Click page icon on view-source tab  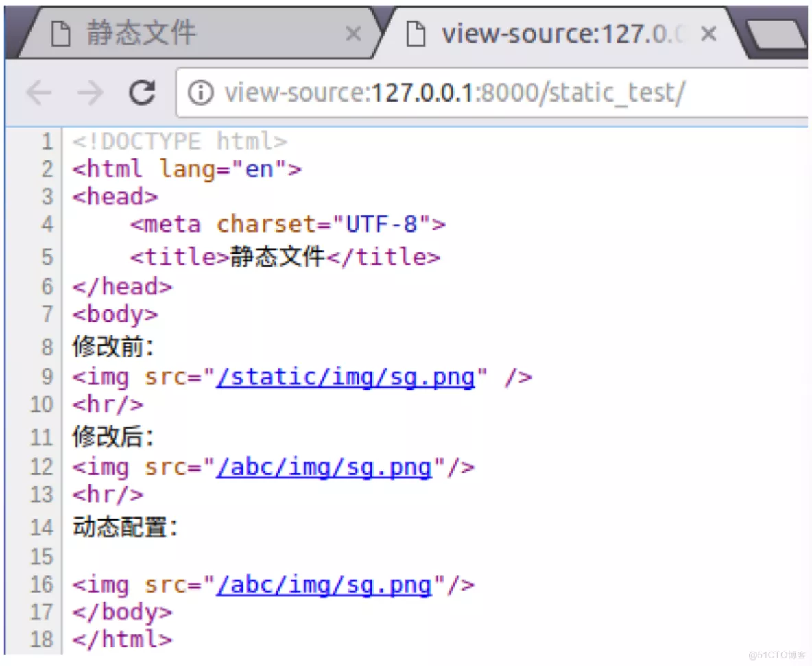pos(416,34)
